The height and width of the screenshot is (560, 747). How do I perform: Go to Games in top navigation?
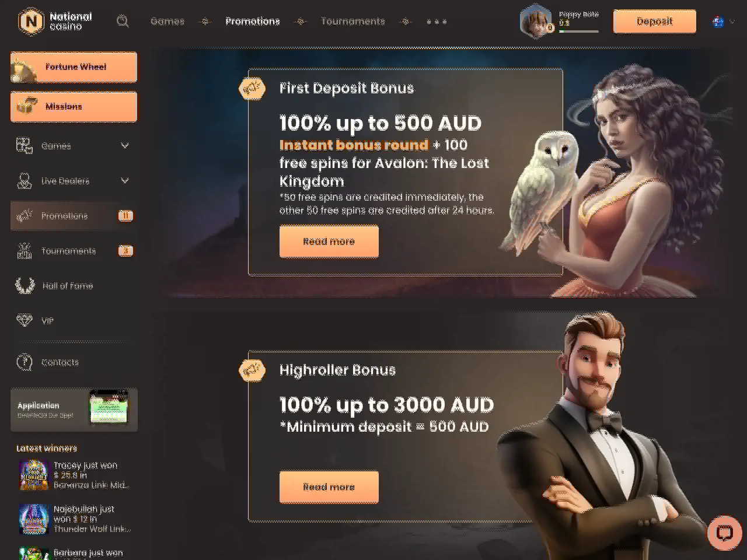coord(167,22)
